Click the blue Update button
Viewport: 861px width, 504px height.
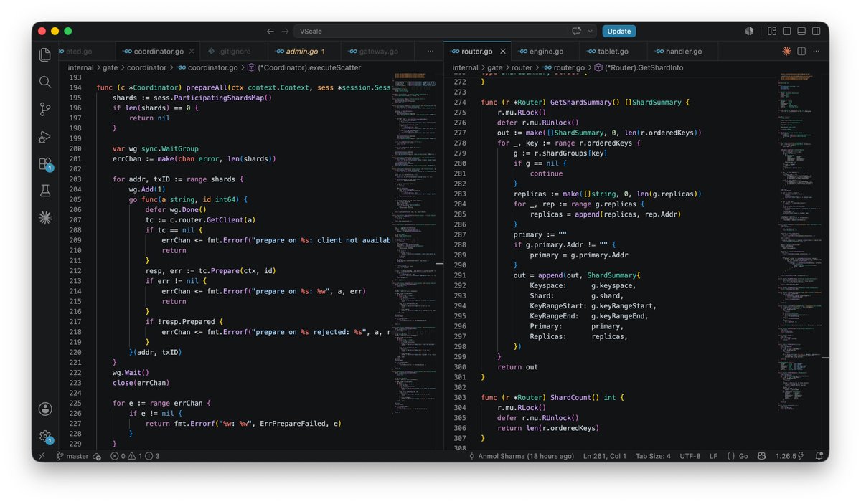619,32
